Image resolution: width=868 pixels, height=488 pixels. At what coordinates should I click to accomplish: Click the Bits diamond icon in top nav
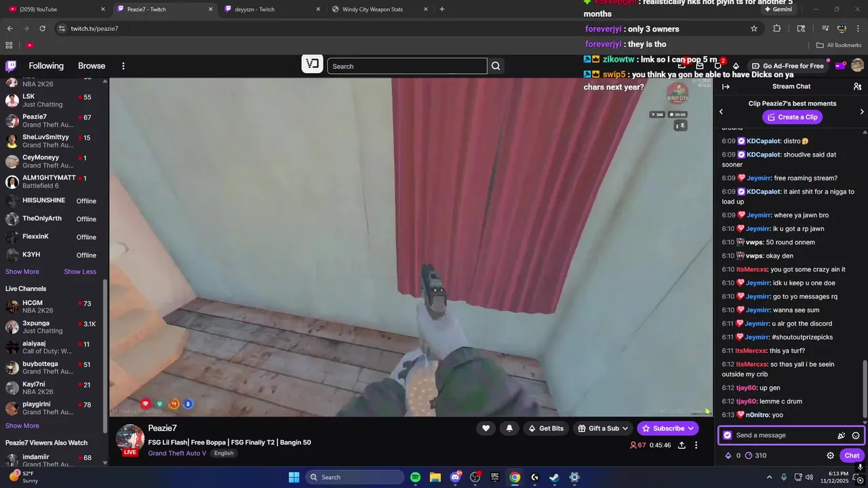tap(736, 66)
